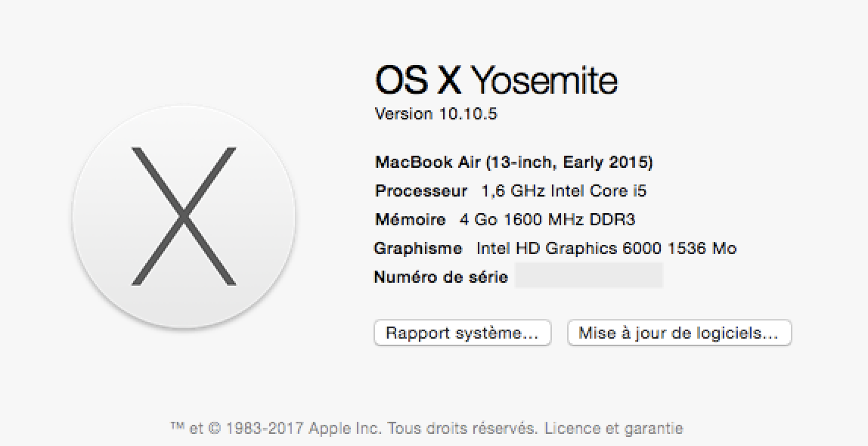Click the "Yosemite" word in the title
Screen dimensions: 868x446
(x=544, y=80)
